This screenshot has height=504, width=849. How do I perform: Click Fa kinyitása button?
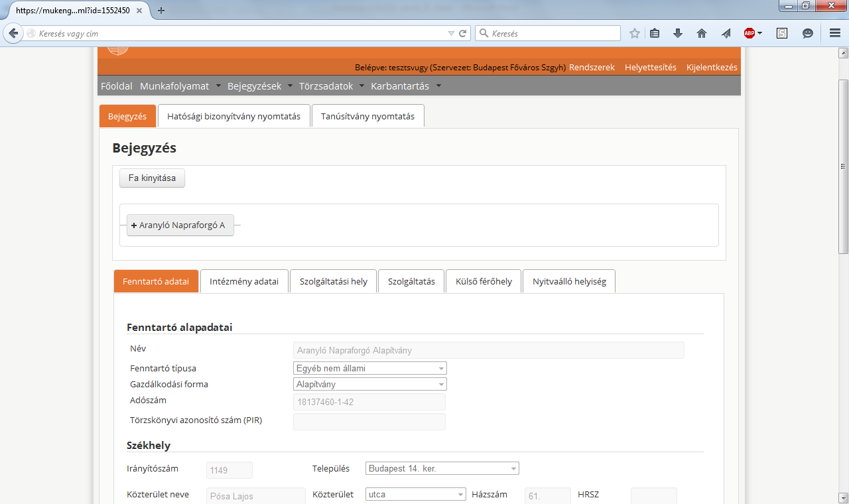click(x=152, y=178)
